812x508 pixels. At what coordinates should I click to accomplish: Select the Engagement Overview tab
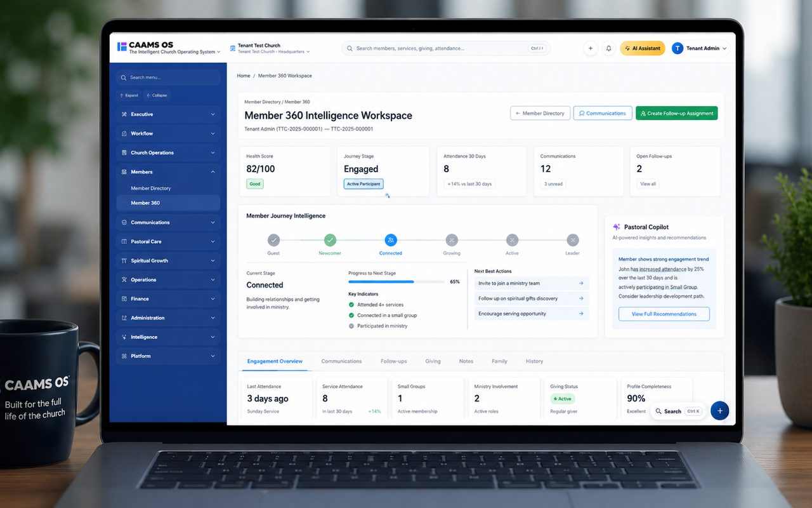[x=275, y=361]
